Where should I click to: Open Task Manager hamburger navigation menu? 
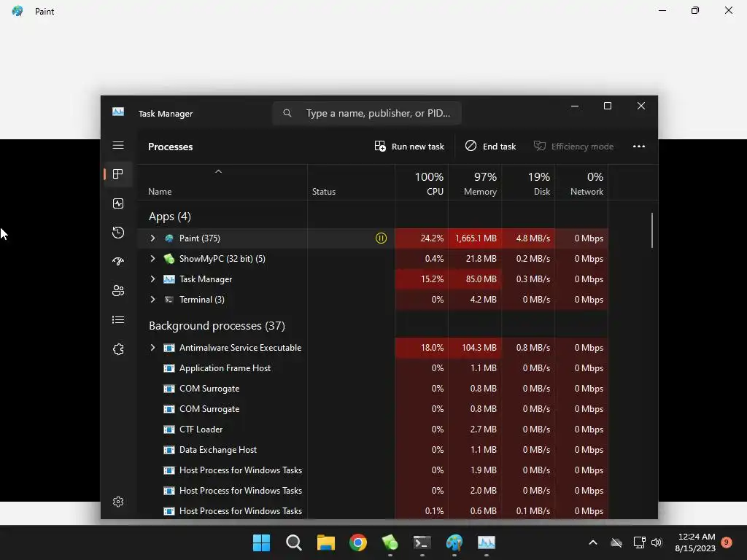(x=118, y=145)
